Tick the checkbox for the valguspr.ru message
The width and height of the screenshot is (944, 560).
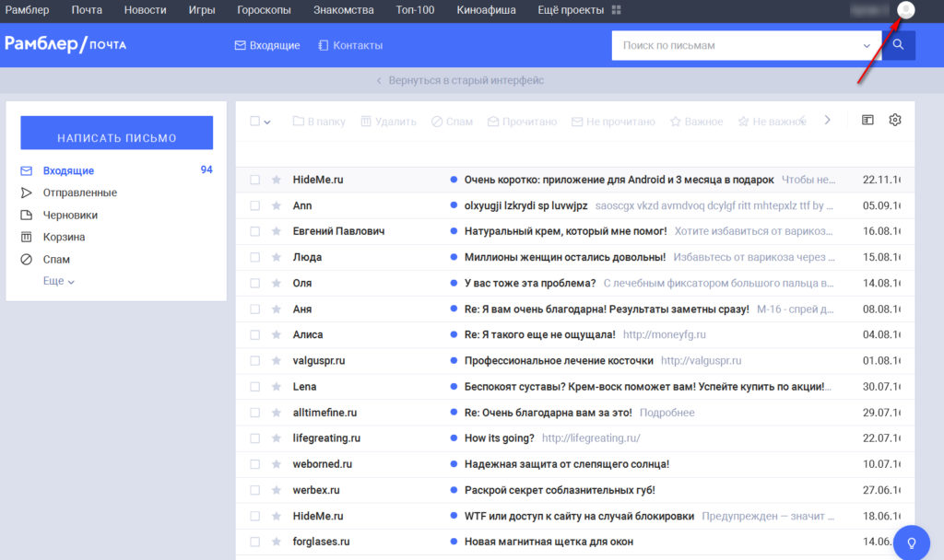click(x=255, y=360)
